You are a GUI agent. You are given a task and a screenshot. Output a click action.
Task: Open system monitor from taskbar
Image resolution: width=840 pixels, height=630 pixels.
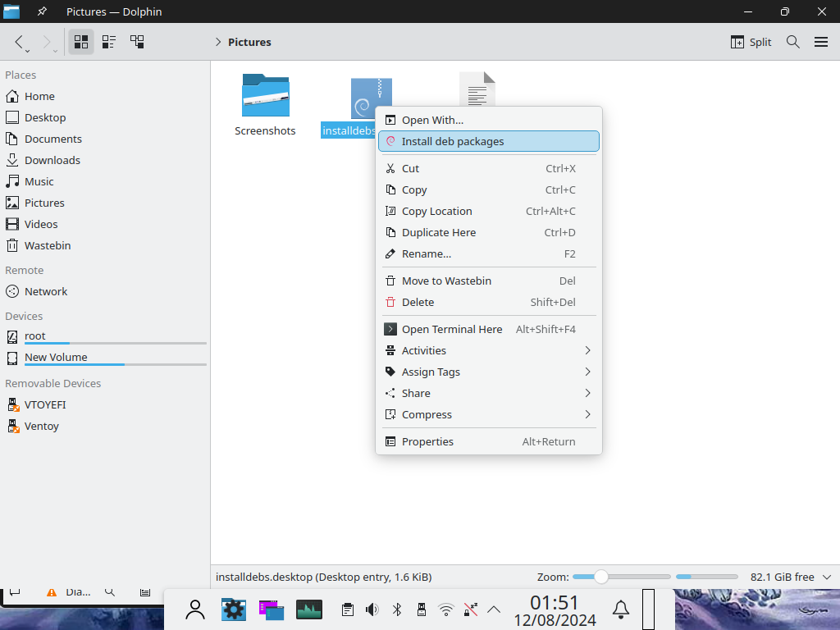[x=309, y=609]
